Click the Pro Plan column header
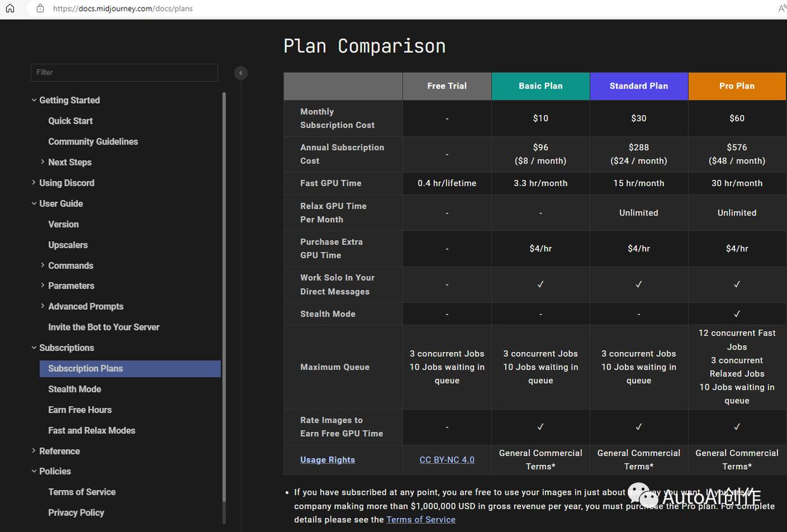787x532 pixels. 737,86
